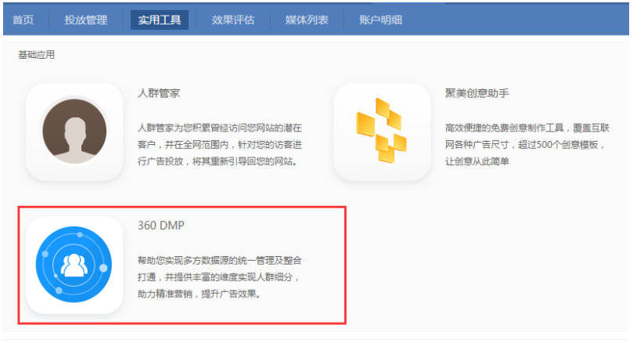The width and height of the screenshot is (644, 343).
Task: Open the 人群管家 avatar icon
Action: (74, 132)
